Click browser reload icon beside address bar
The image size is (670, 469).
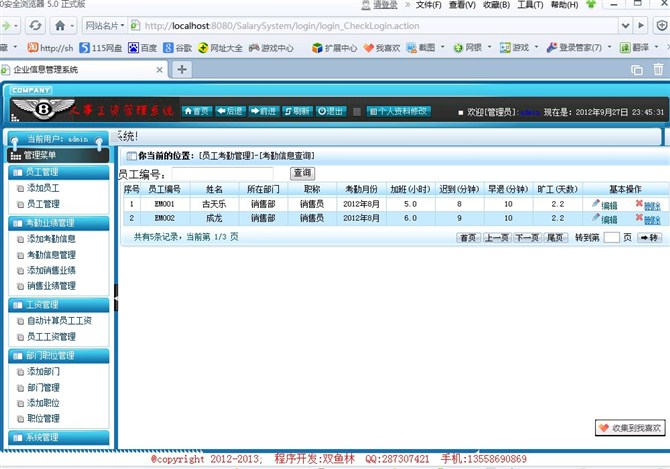pos(34,25)
